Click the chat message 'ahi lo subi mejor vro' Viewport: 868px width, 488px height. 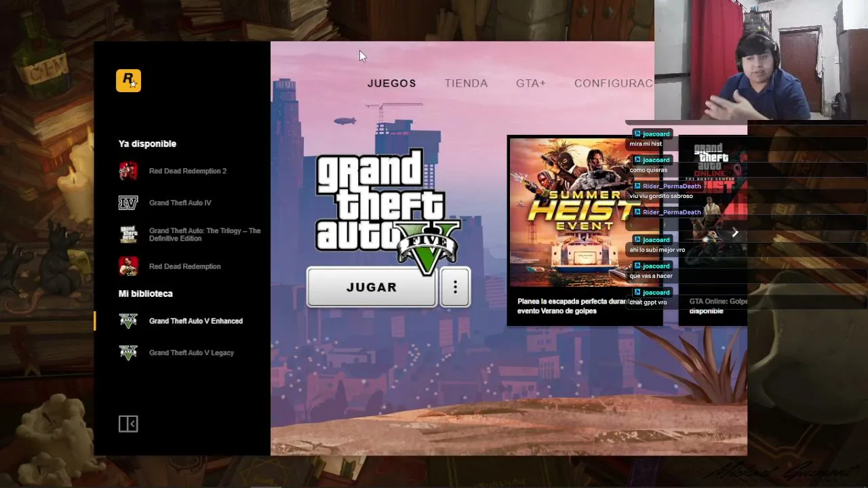657,249
